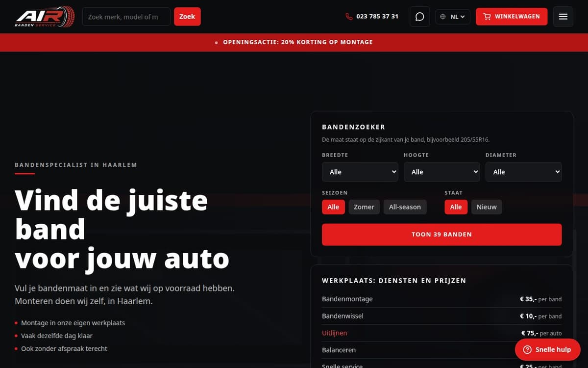Click 'Werkplaats: diensten en prijzen' heading

[394, 281]
